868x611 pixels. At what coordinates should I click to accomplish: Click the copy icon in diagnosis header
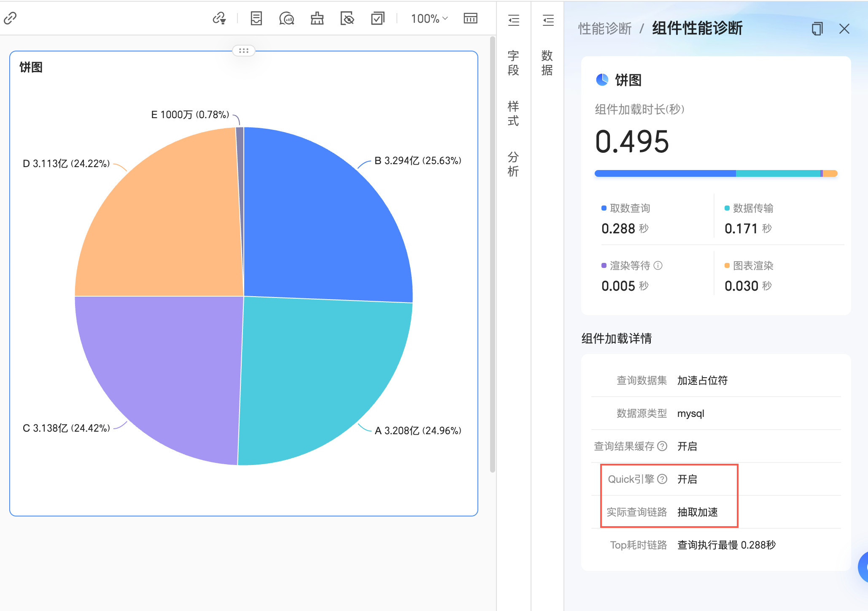(x=817, y=29)
